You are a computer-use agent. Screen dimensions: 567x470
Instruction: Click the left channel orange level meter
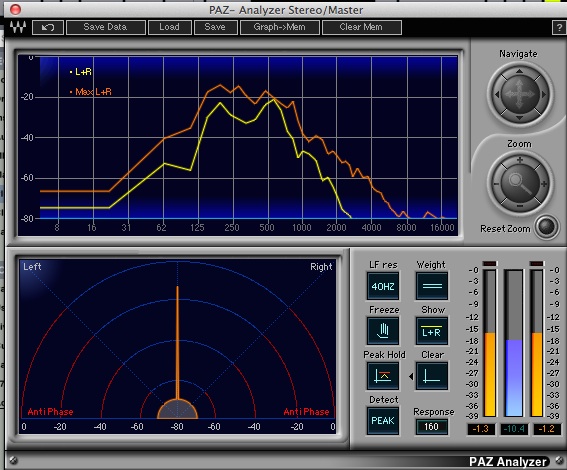(490, 343)
